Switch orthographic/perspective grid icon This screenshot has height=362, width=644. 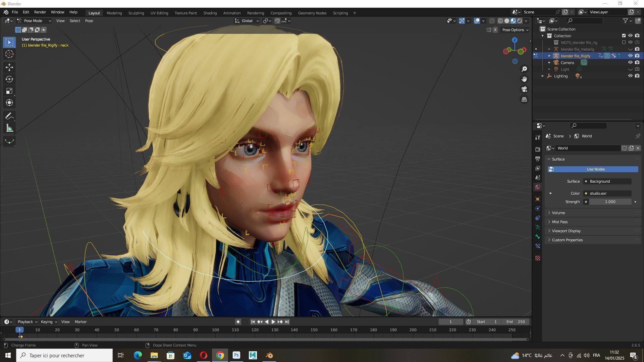[524, 99]
